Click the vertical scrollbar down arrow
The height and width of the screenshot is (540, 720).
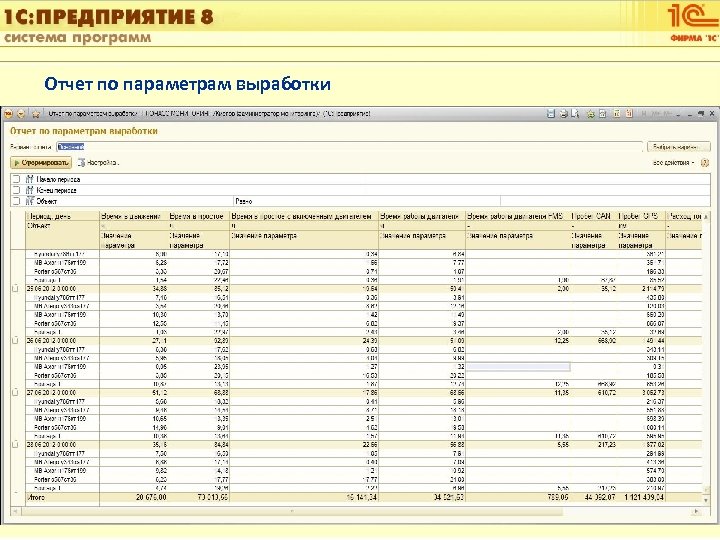(x=706, y=500)
